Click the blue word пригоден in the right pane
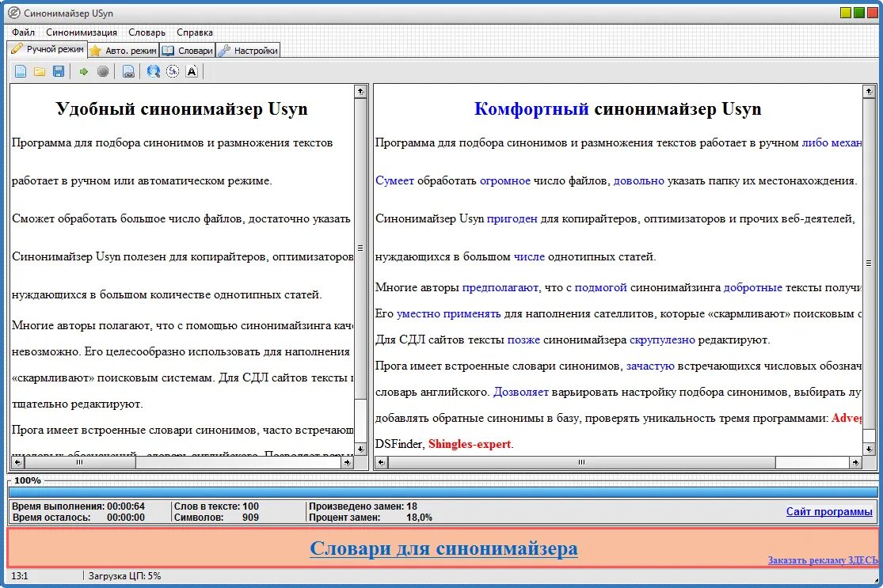The height and width of the screenshot is (588, 883). tap(512, 218)
